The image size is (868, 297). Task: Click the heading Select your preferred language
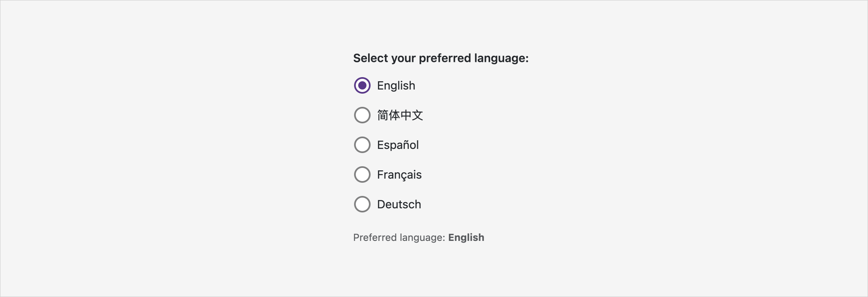(441, 58)
